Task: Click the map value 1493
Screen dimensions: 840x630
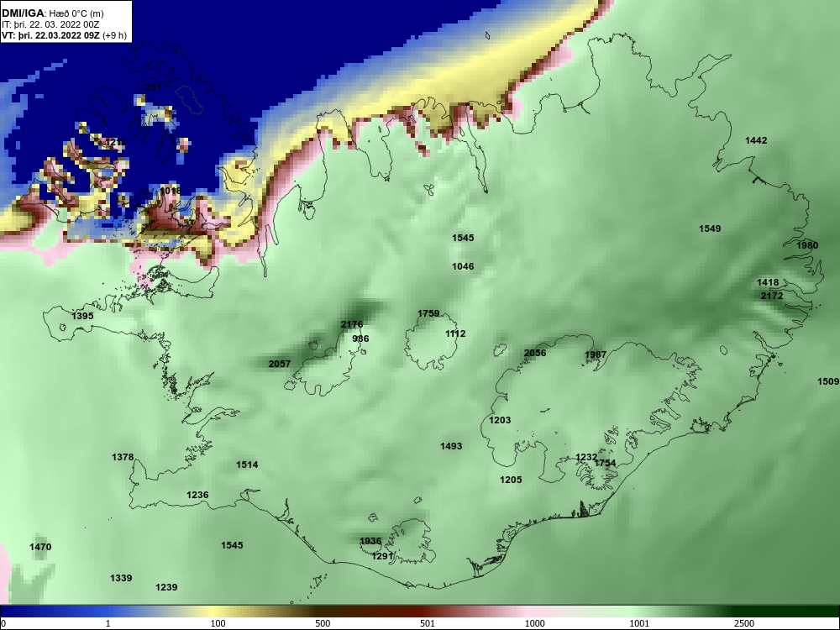Action: click(451, 446)
